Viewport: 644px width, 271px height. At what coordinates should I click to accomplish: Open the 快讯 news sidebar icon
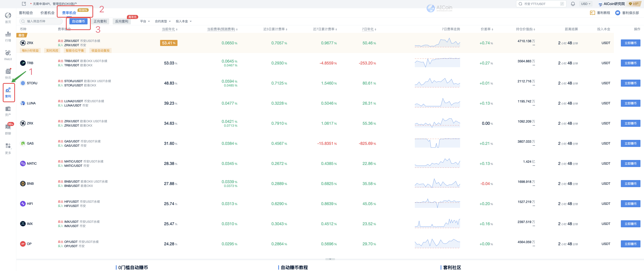(x=8, y=71)
